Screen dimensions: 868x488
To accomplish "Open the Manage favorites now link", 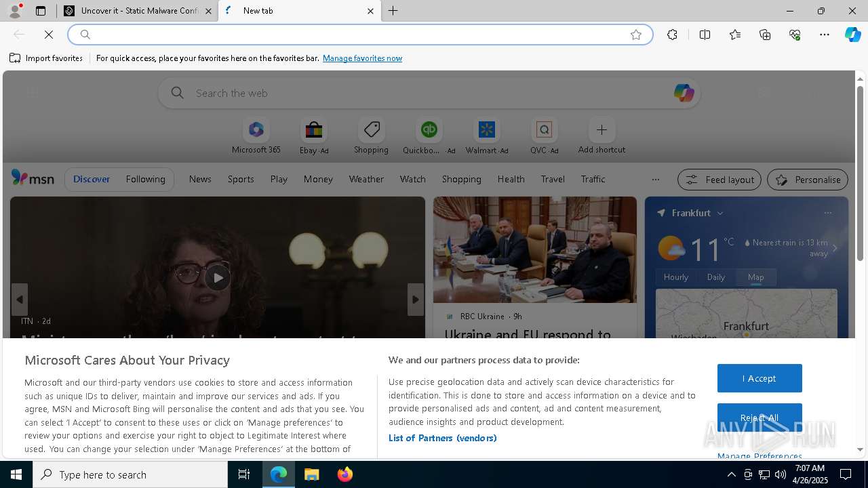I will point(362,58).
